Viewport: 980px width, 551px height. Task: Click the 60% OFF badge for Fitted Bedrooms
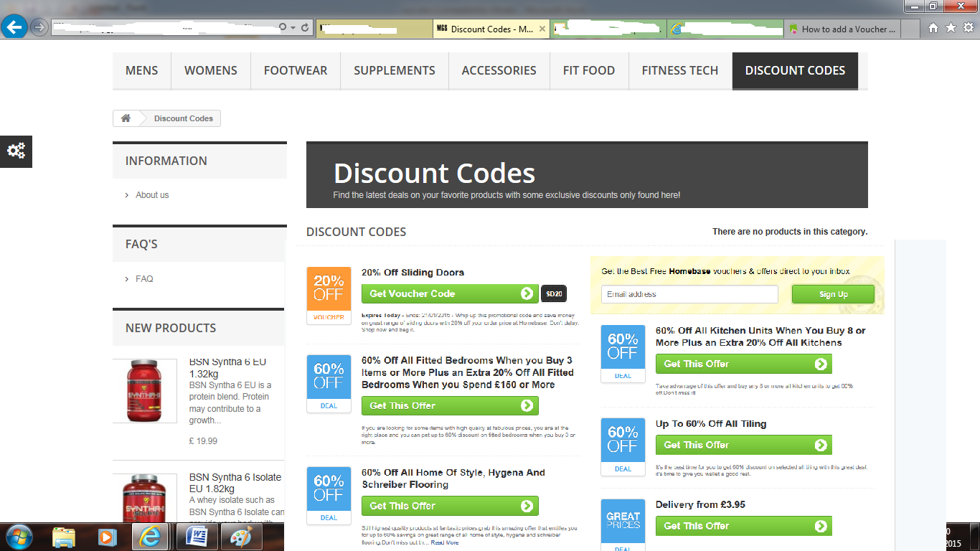click(329, 384)
